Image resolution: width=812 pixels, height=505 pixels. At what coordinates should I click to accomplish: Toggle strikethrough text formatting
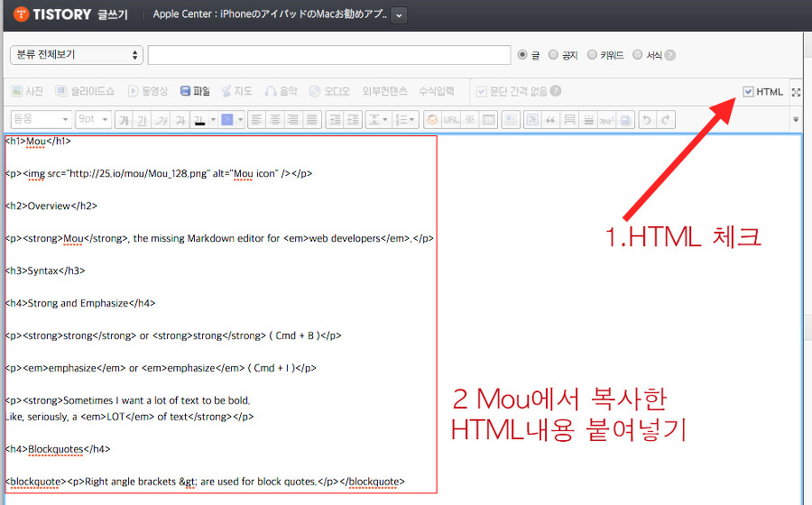[180, 120]
